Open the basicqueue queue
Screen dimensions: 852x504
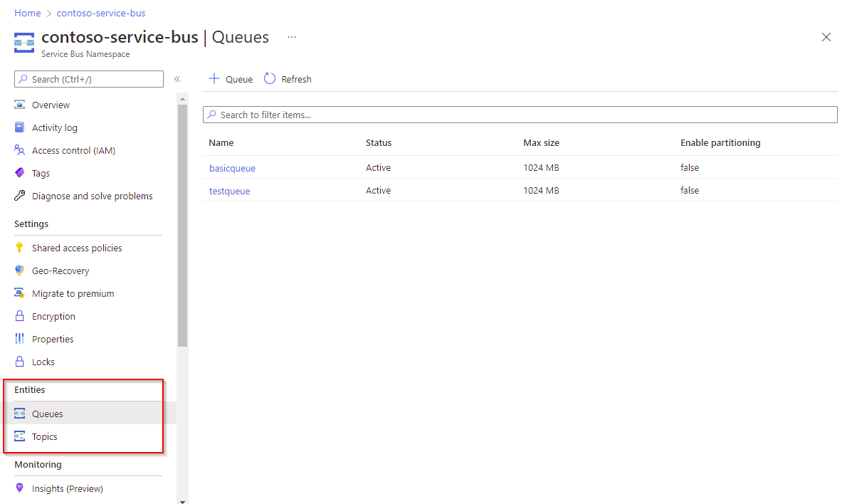pos(232,167)
